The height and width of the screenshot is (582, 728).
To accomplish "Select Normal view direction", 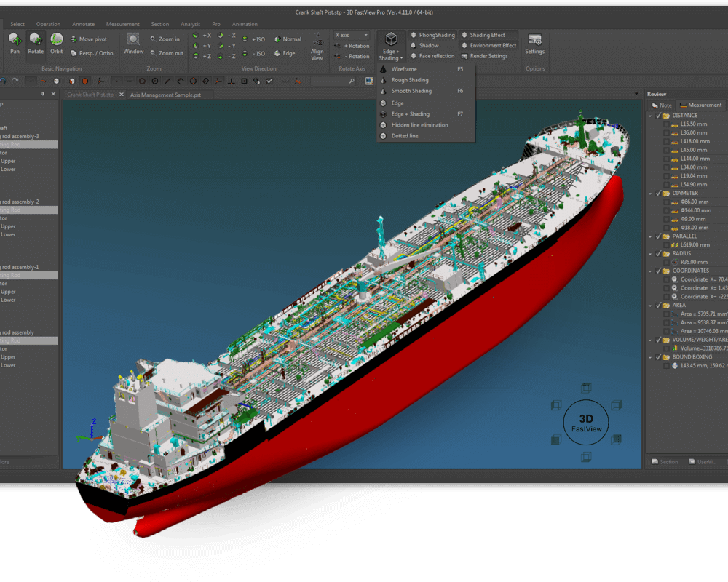I will click(x=288, y=39).
